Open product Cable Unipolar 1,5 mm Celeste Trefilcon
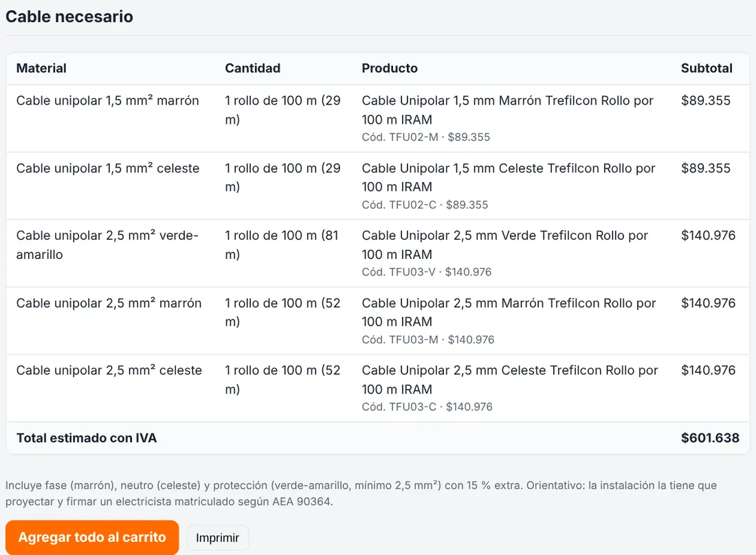The height and width of the screenshot is (555, 756). coord(509,177)
